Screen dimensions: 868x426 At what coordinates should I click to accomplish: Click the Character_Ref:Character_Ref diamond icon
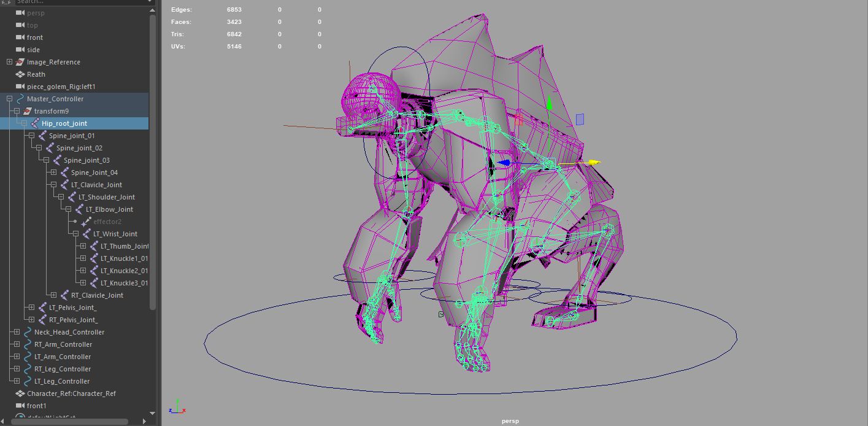click(19, 393)
